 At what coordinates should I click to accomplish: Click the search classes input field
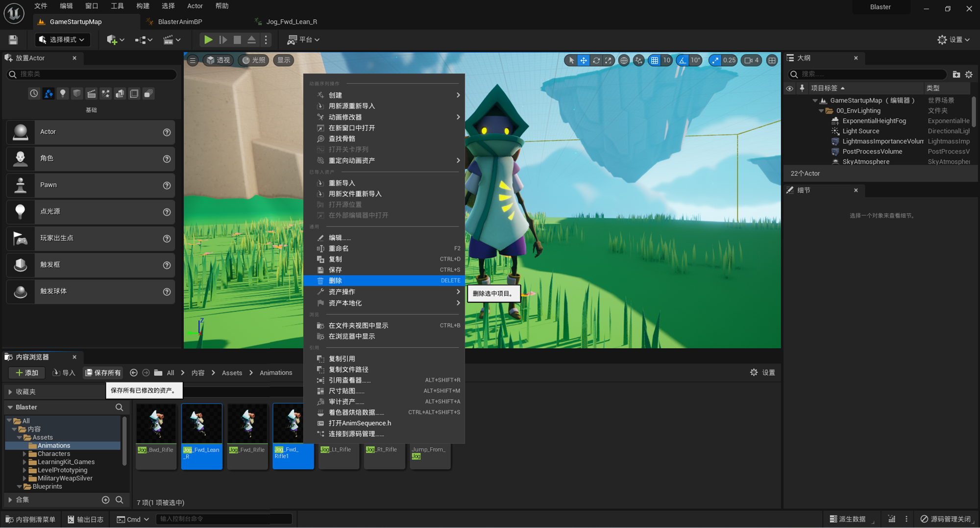[92, 74]
